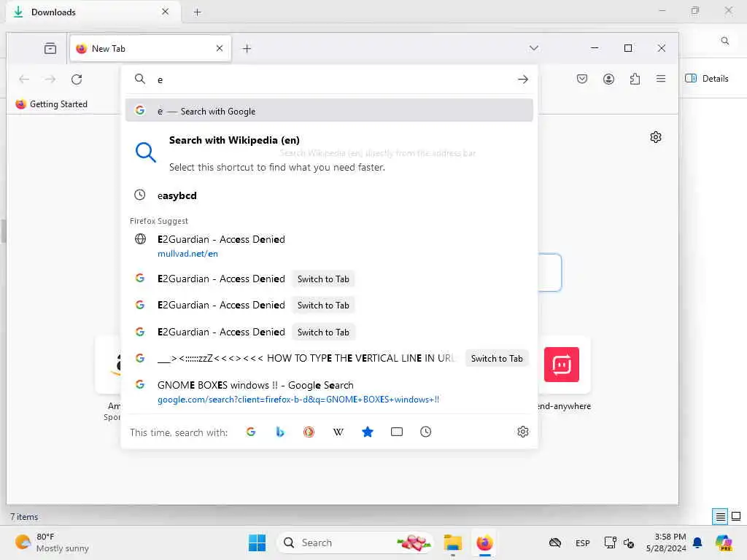Viewport: 747px width, 560px height.
Task: Open the Firefox hamburger application menu
Action: (661, 79)
